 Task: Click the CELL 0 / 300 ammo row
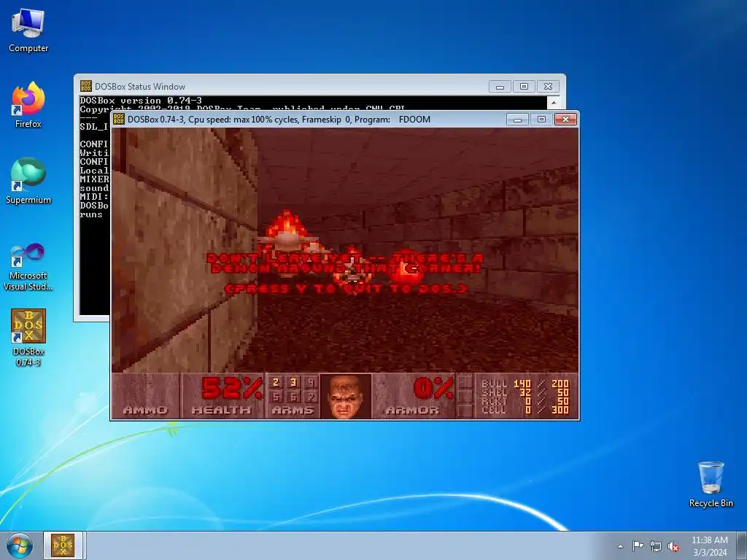tap(525, 410)
